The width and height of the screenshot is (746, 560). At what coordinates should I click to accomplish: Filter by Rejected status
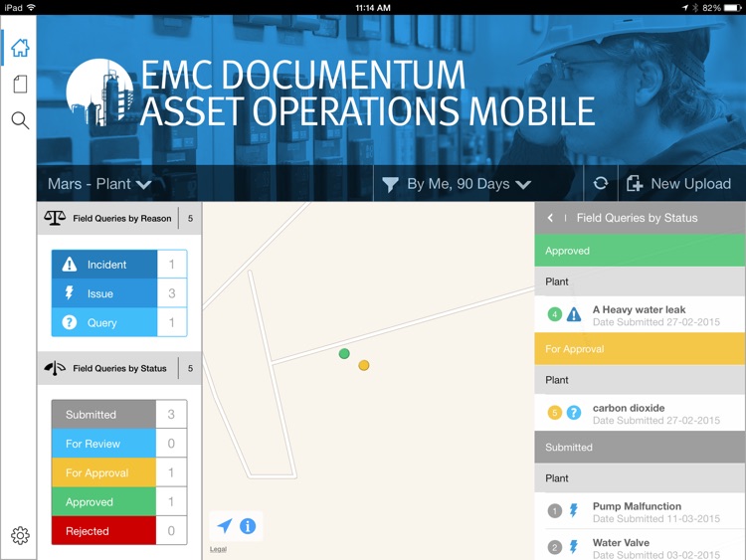[119, 530]
